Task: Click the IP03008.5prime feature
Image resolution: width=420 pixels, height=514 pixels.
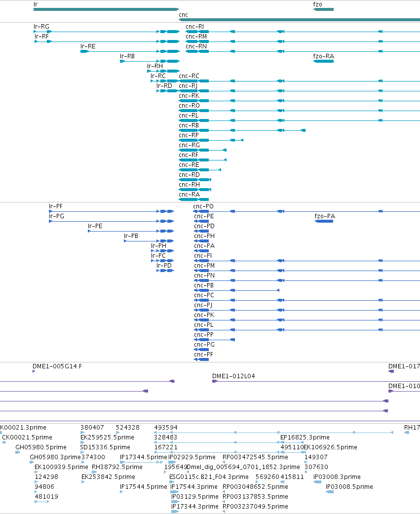Action: click(330, 492)
